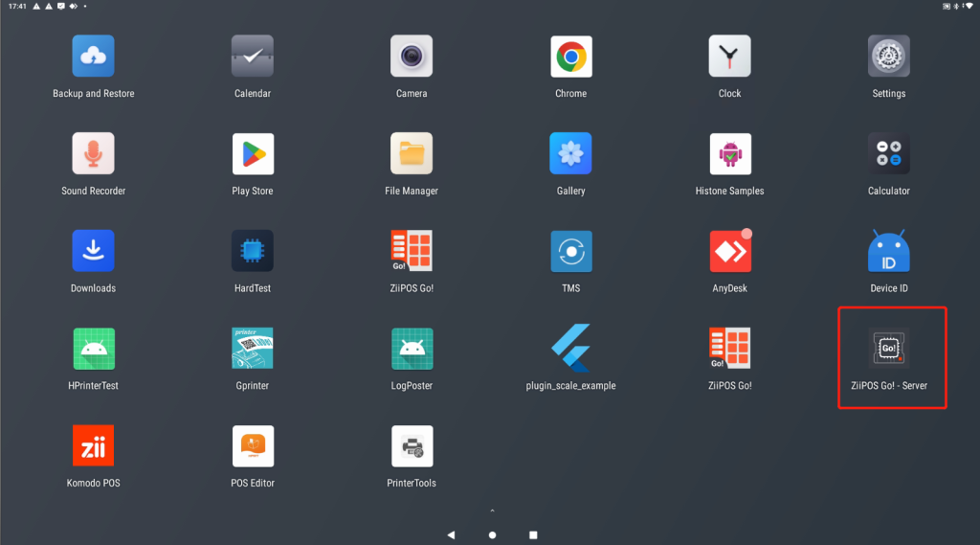
Task: Launch the POS Editor app
Action: click(x=253, y=446)
